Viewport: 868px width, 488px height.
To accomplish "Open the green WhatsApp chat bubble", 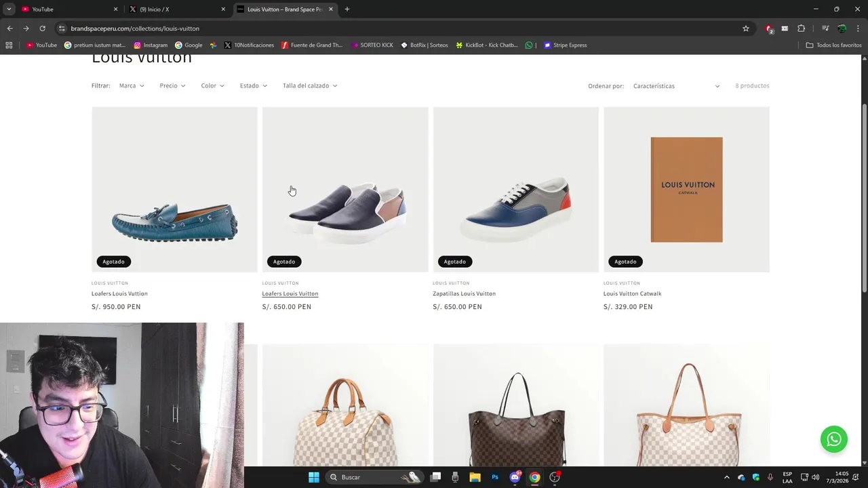I will (834, 439).
